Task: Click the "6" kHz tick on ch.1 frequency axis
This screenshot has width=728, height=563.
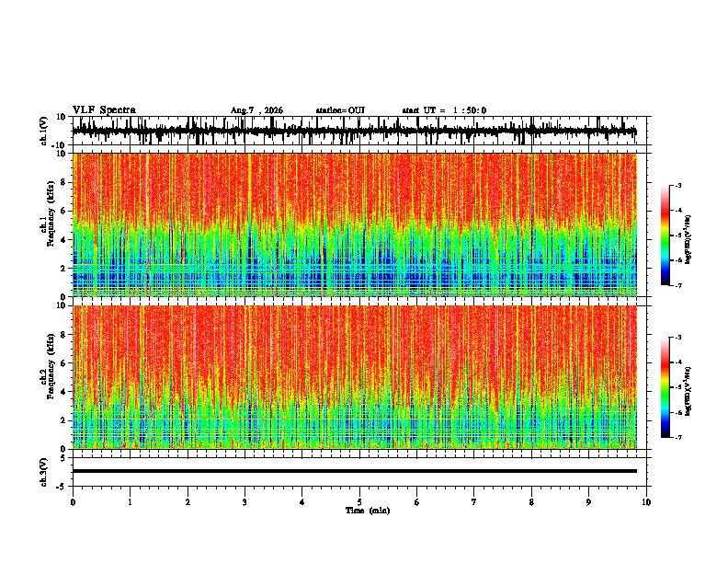Action: point(64,211)
